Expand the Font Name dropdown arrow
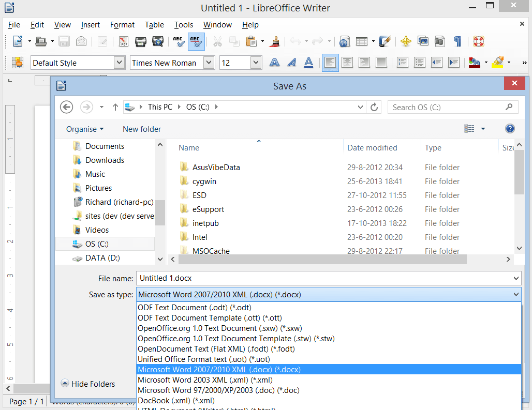This screenshot has height=410, width=532. [209, 63]
